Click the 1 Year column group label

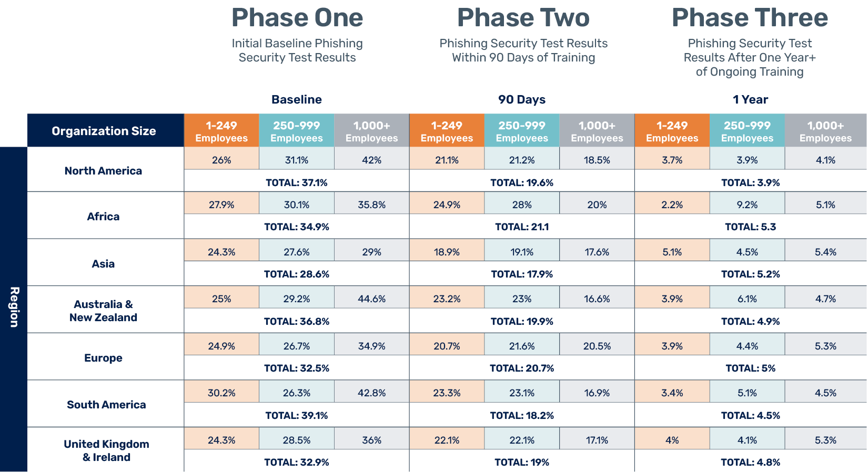(750, 100)
